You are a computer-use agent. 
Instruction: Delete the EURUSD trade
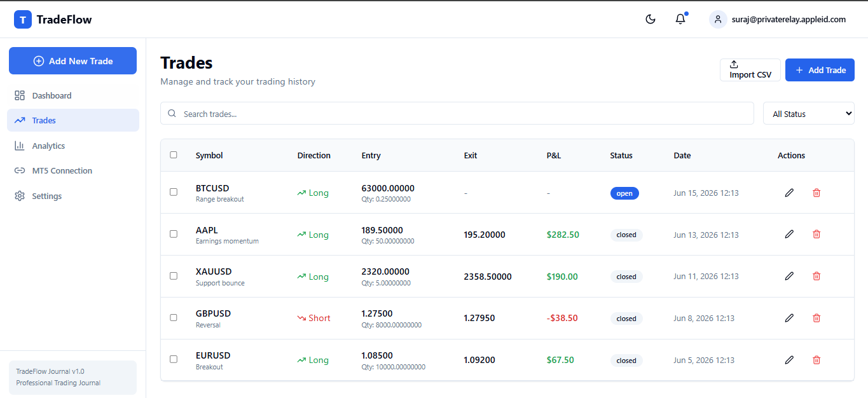click(x=816, y=360)
